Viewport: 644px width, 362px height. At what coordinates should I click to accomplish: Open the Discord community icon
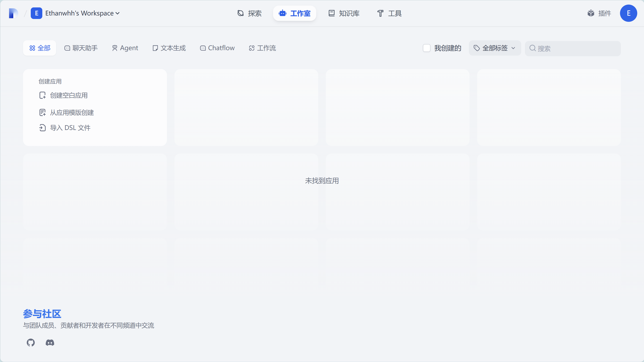coord(50,343)
